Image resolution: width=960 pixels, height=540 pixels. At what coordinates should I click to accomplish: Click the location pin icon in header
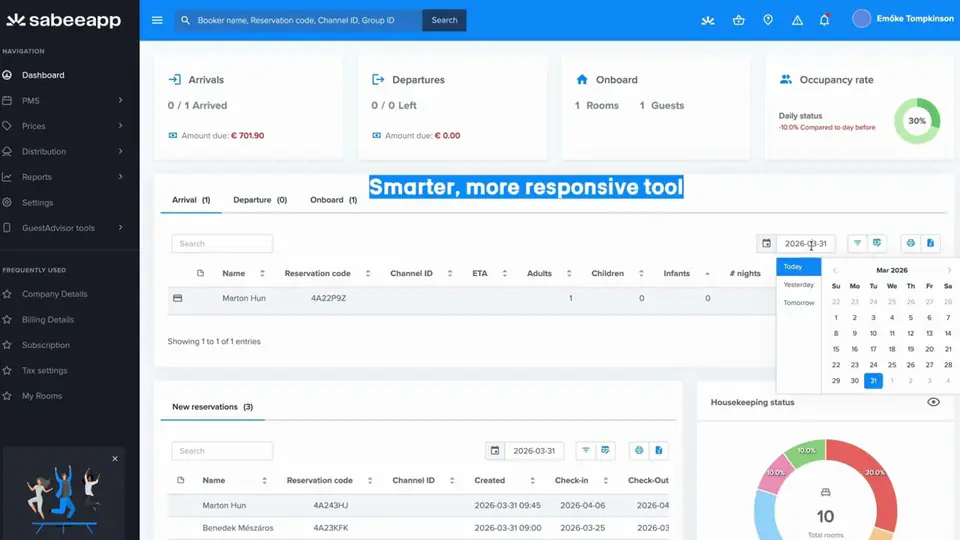pyautogui.click(x=768, y=20)
